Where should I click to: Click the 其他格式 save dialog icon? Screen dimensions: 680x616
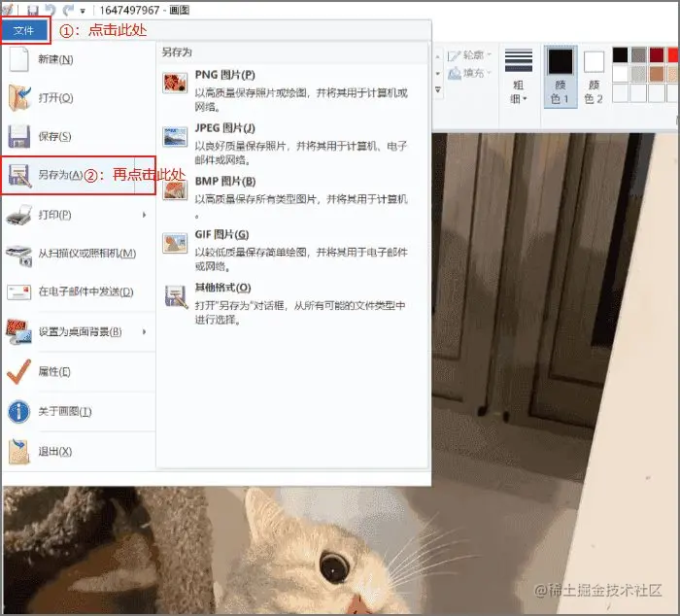pyautogui.click(x=176, y=296)
